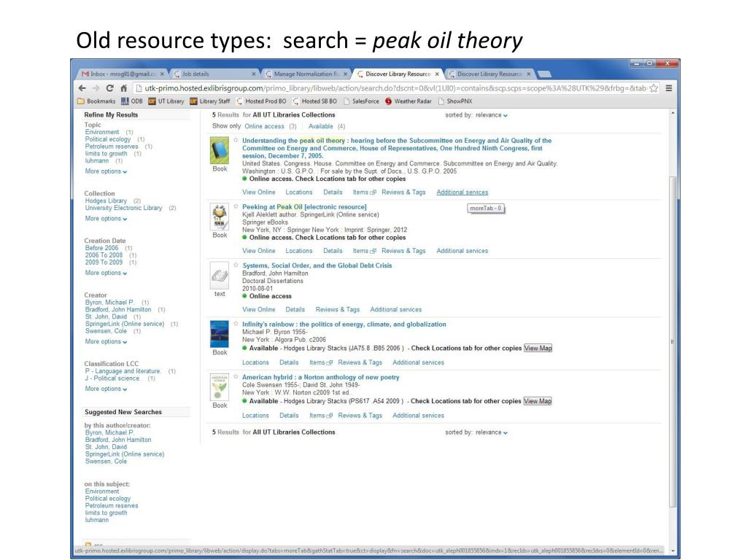The width and height of the screenshot is (747, 560).
Task: Star the Understanding the peak oil theory result
Action: tap(236, 140)
